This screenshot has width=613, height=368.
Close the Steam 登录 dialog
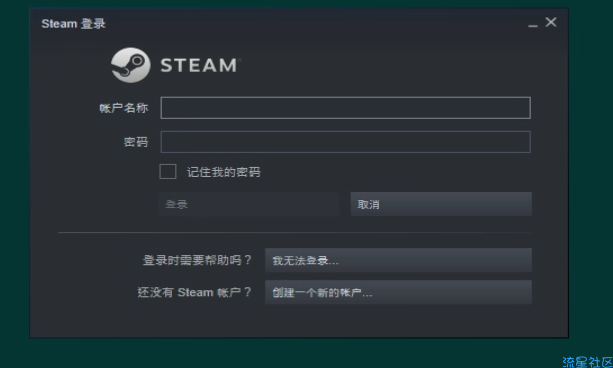coord(551,22)
